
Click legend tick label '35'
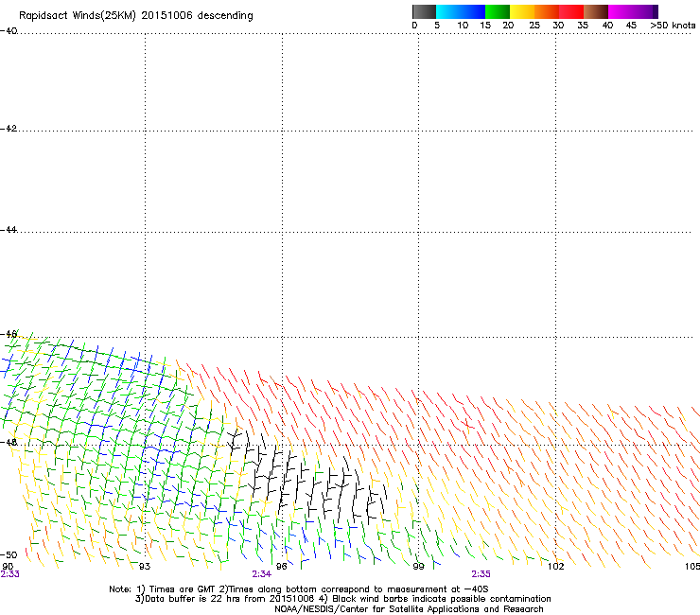coord(583,26)
